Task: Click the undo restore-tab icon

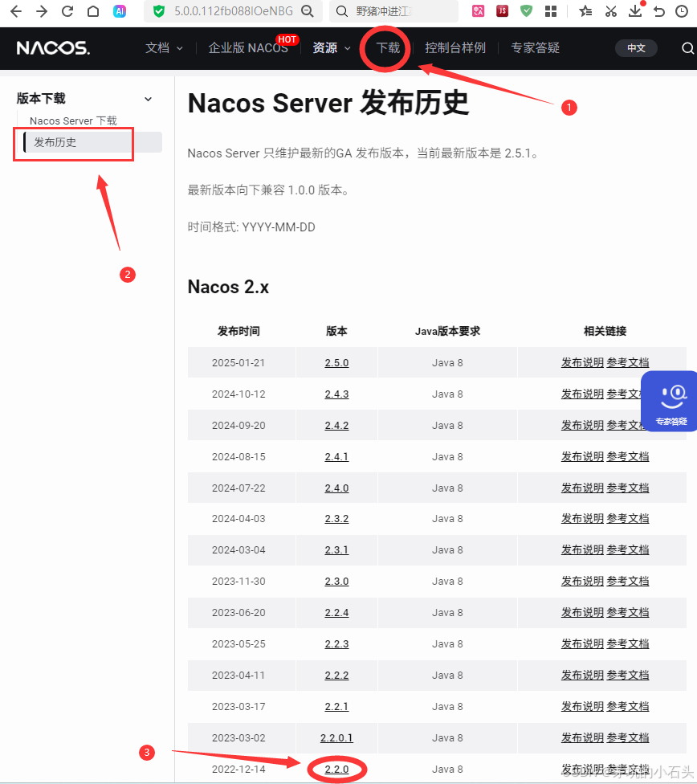Action: point(659,11)
